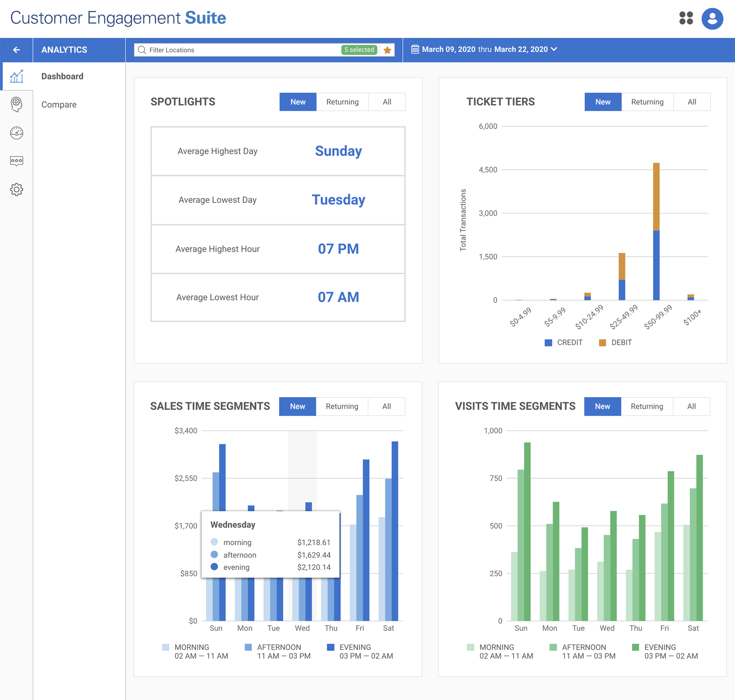Click the evening $2,120.14 tooltip value
735x700 pixels.
(x=314, y=567)
